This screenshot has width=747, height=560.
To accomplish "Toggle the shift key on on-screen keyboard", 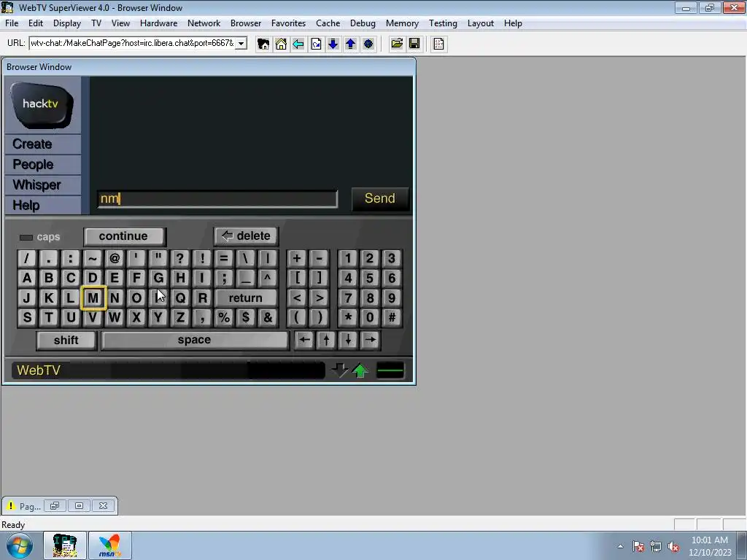I will tap(66, 340).
